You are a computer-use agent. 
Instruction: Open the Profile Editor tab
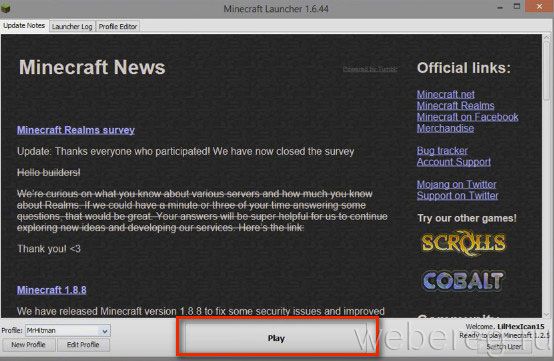118,26
